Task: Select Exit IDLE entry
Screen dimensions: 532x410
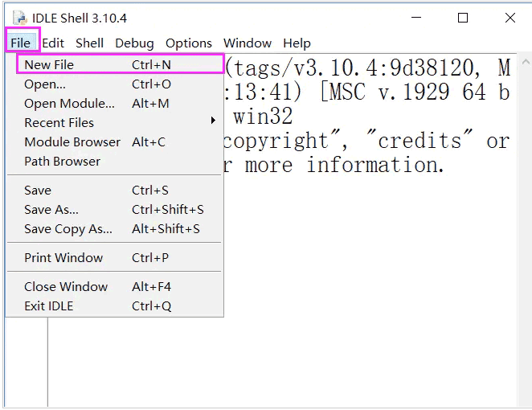Action: pyautogui.click(x=115, y=305)
